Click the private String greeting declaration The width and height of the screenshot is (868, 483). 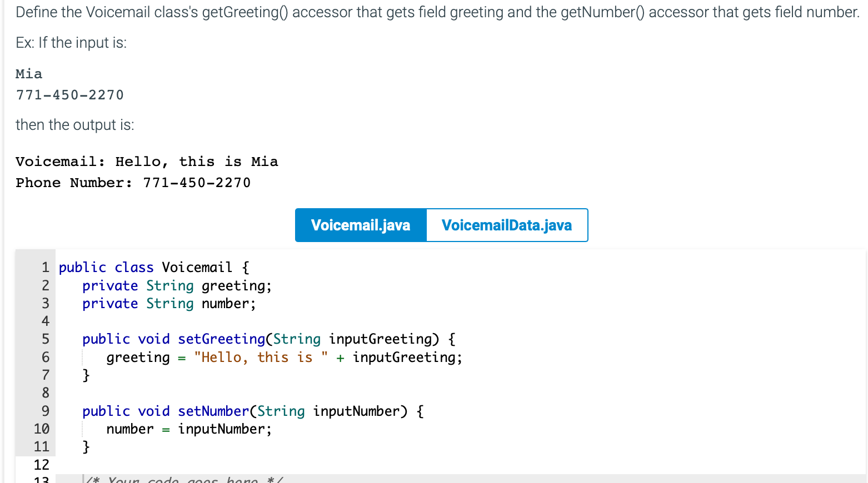point(176,285)
